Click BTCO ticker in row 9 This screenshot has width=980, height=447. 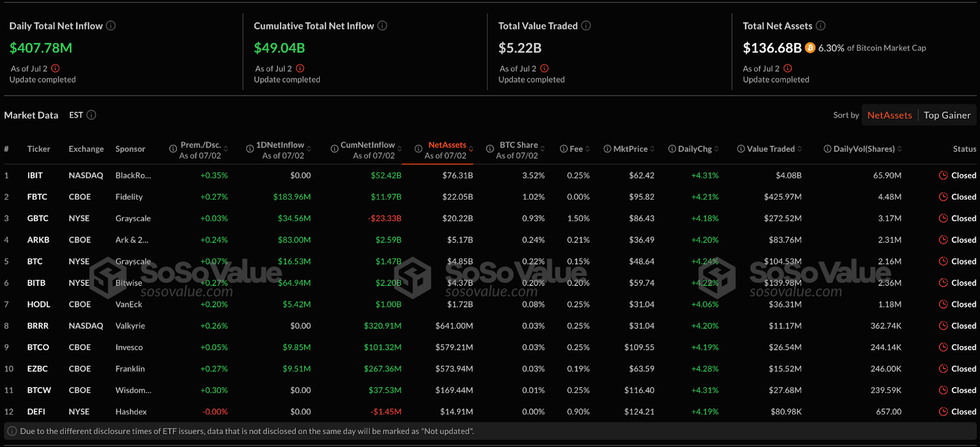tap(38, 347)
